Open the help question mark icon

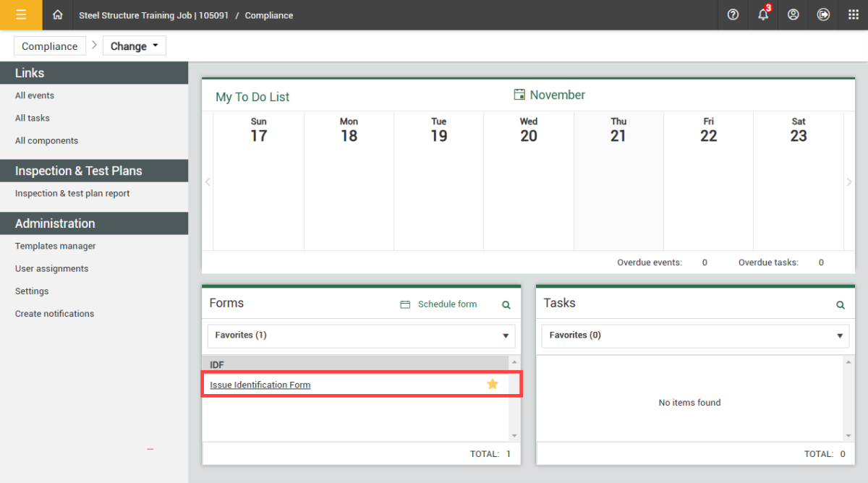pyautogui.click(x=733, y=14)
